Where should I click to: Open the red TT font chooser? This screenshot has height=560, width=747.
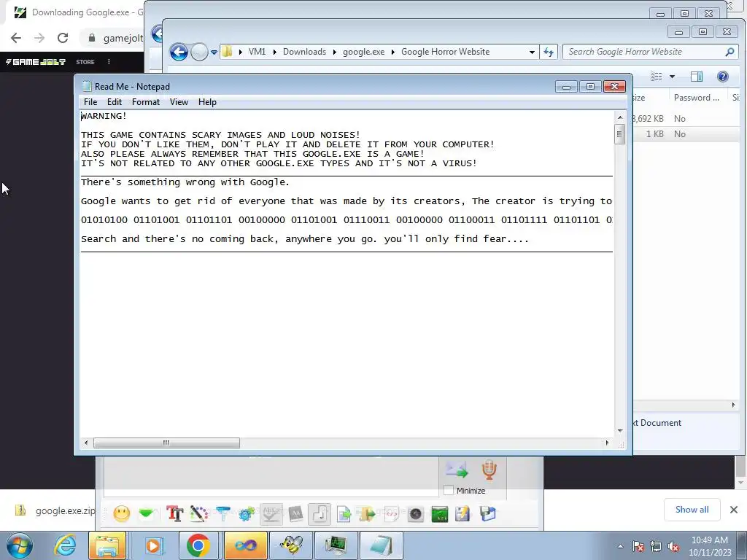[175, 514]
